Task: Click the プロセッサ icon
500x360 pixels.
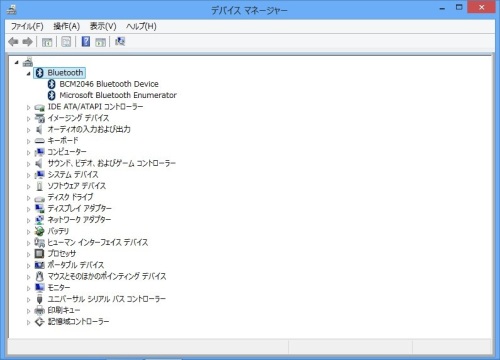Action: coord(39,254)
